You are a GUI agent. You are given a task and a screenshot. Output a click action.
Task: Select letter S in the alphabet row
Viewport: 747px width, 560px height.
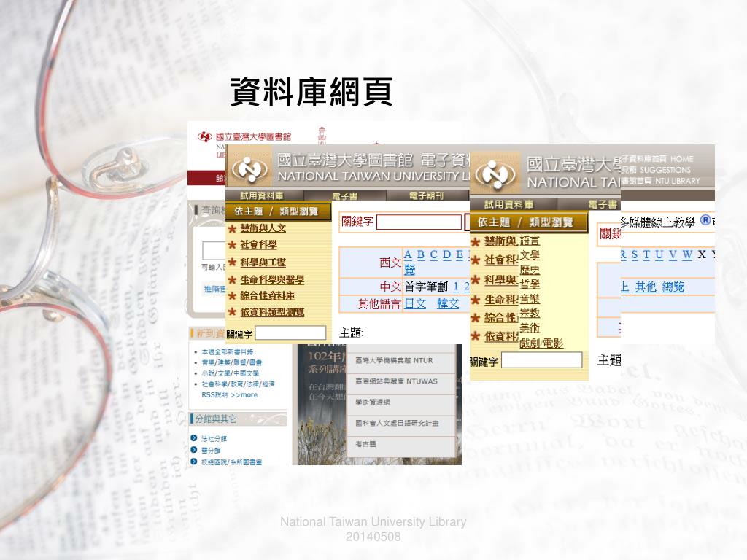(634, 254)
